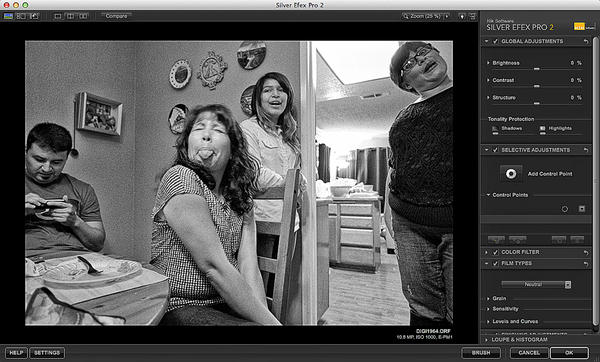
Task: Expand the Color Filter section triangle
Action: [487, 252]
